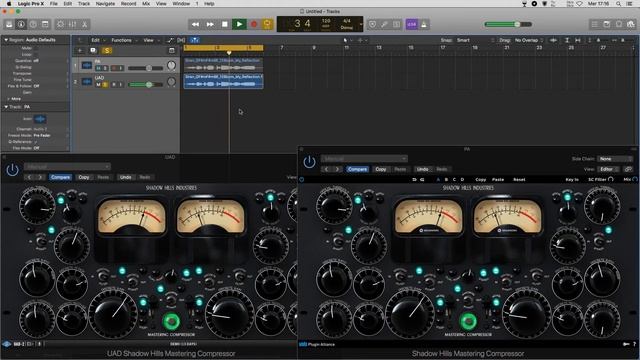640x360 pixels.
Task: Toggle the PA plugin window power button
Action: (309, 162)
